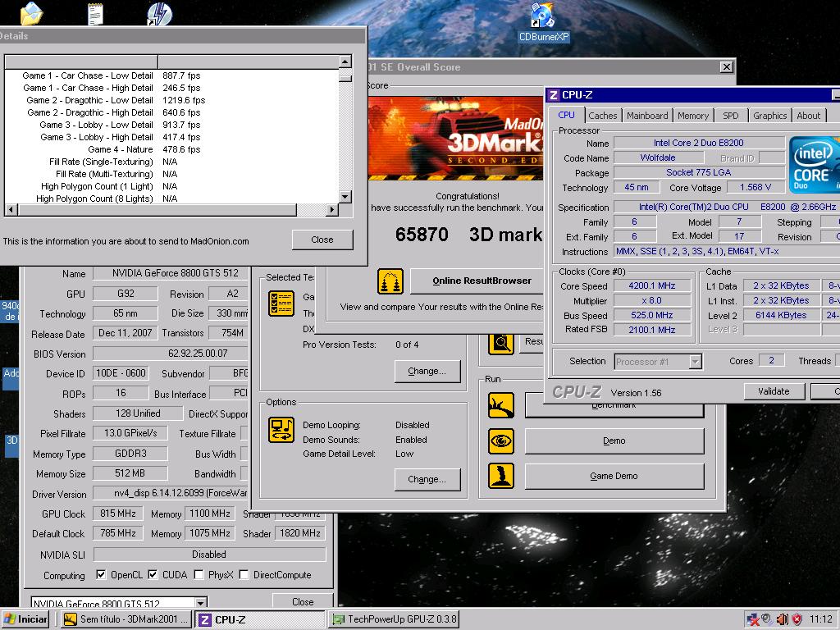Screen dimensions: 840x630
Task: Click Details list scroll up arrow
Action: tap(345, 62)
